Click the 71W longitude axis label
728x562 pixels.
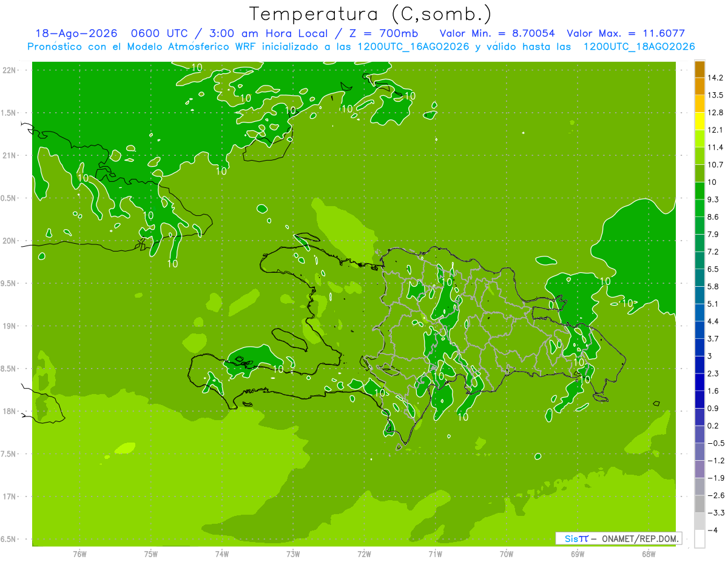(x=435, y=554)
